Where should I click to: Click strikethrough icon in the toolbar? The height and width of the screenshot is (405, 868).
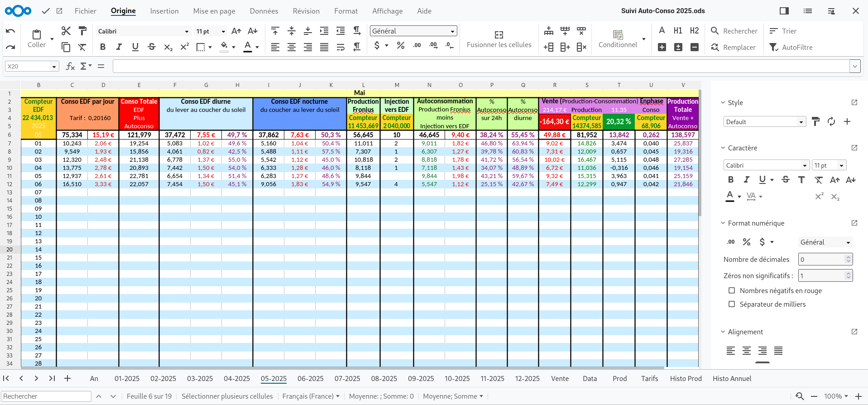pyautogui.click(x=152, y=47)
